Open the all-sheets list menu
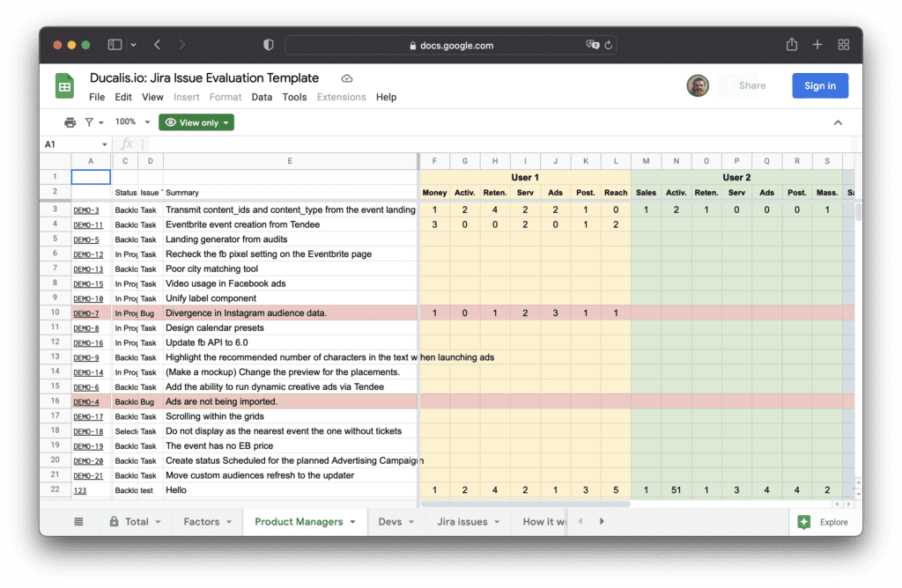This screenshot has height=588, width=902. (78, 521)
